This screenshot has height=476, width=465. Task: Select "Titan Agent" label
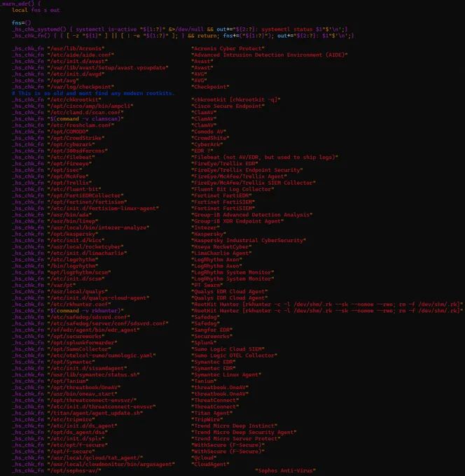[211, 413]
